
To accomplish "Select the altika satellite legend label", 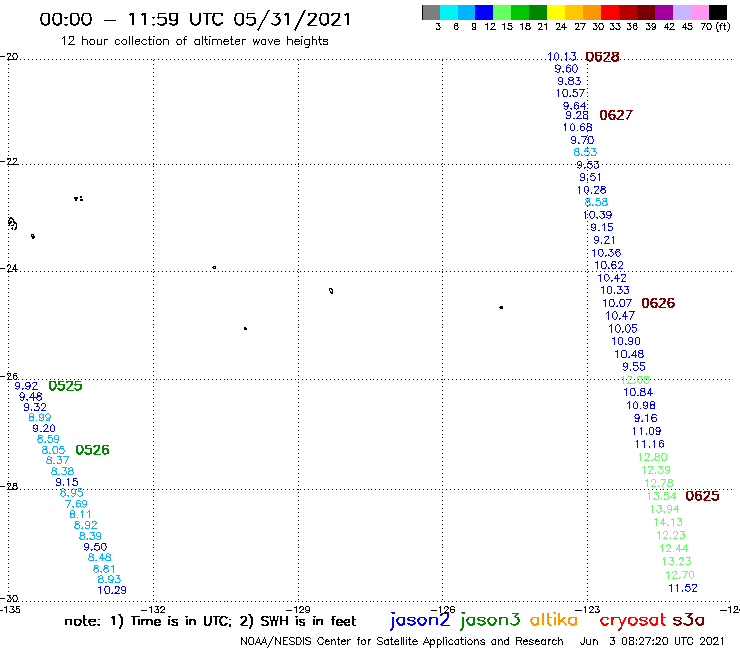I will 554,620.
